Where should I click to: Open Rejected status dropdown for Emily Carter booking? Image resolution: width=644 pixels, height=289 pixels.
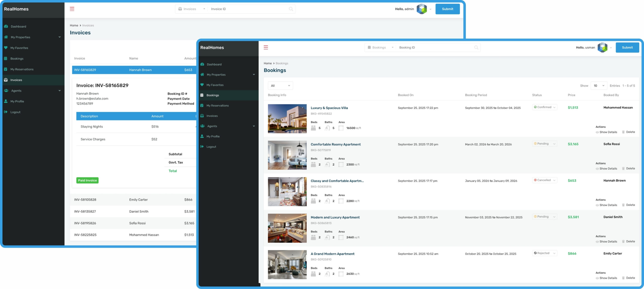tap(545, 253)
